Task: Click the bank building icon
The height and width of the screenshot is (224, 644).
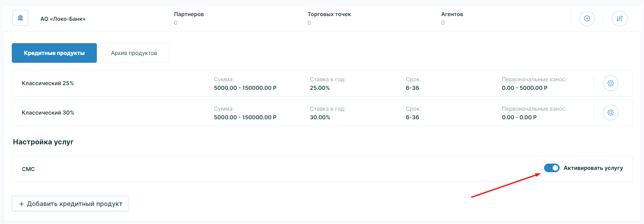Action: tap(20, 18)
